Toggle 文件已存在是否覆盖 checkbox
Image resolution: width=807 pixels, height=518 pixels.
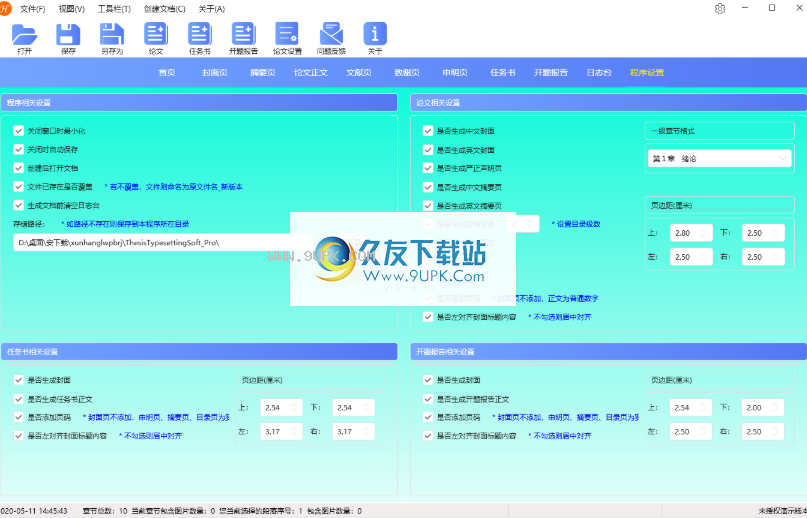19,186
